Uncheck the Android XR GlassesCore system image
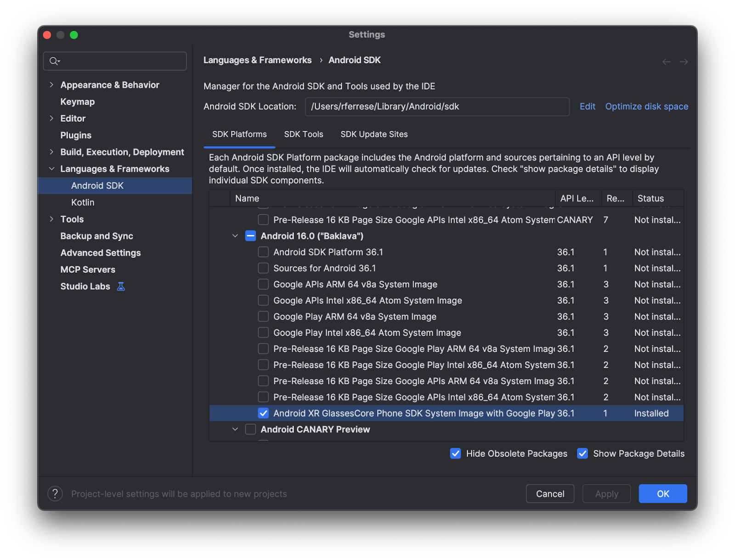 pyautogui.click(x=263, y=413)
